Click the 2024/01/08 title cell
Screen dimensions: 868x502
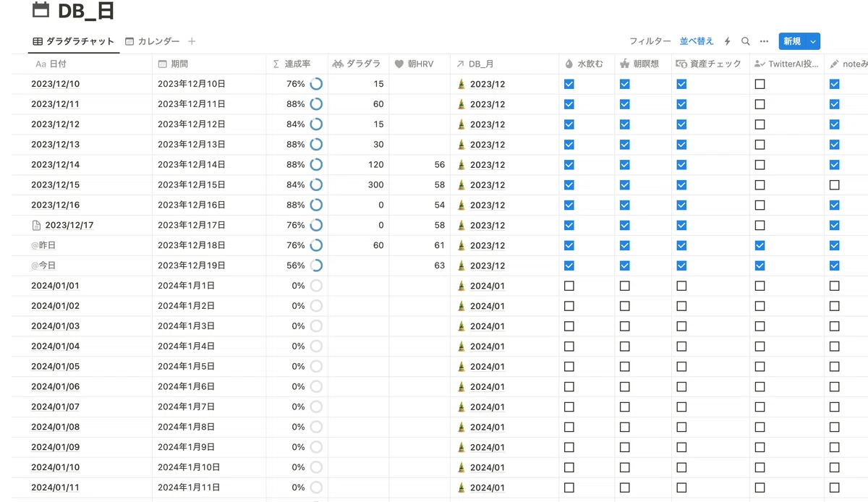tap(90, 427)
